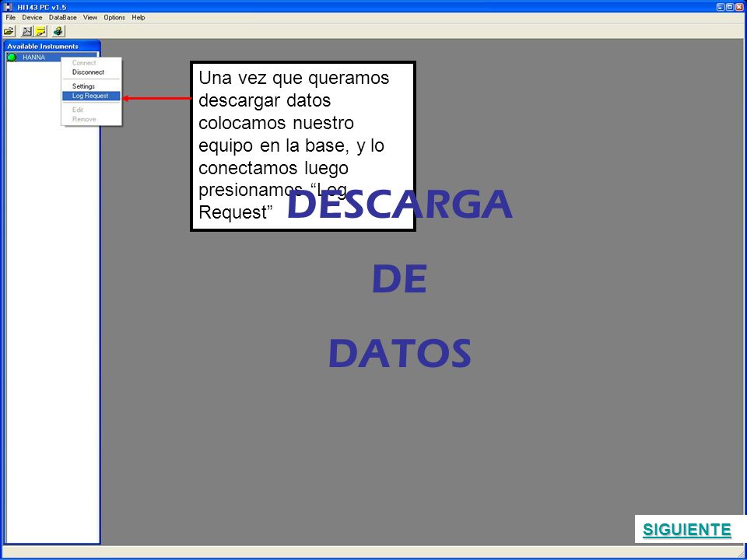747x560 pixels.
Task: Minimize the HI143 PC window
Action: [x=720, y=7]
